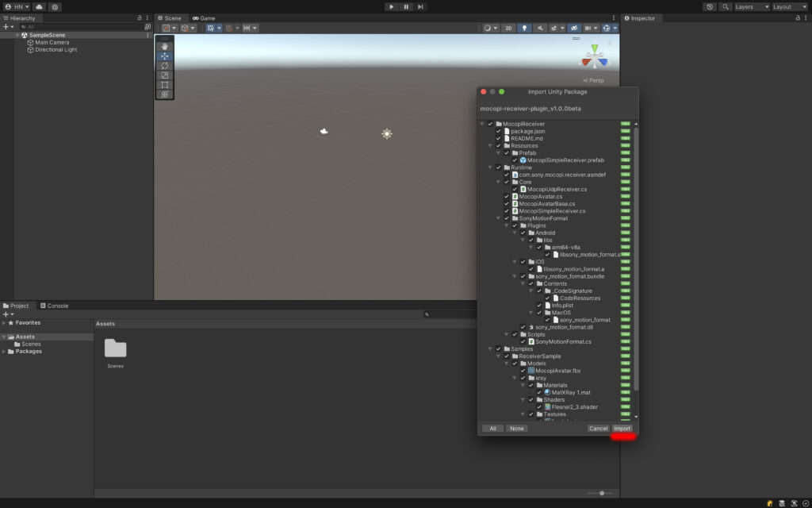Select the Project tab
This screenshot has width=812, height=508.
pyautogui.click(x=16, y=306)
